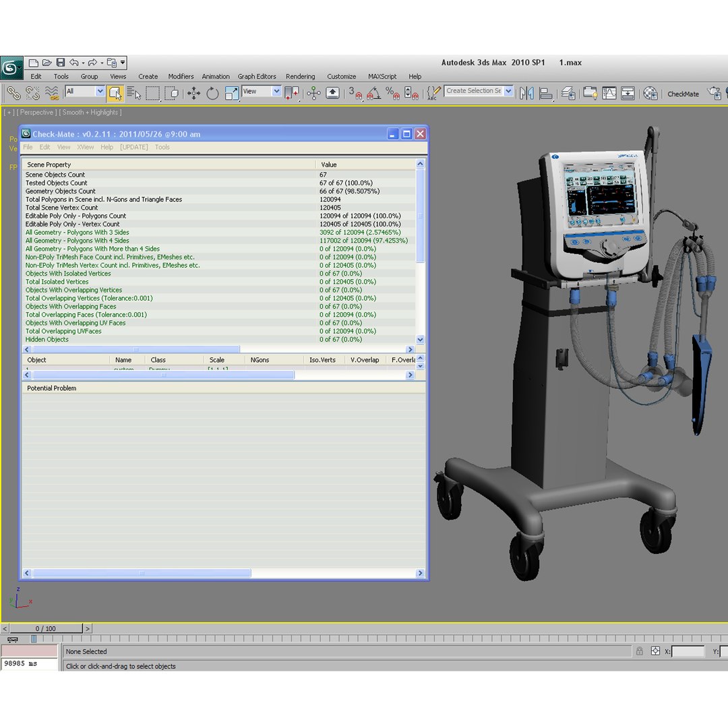The image size is (728, 728).
Task: Click the Rectangular Selection Region icon
Action: [153, 93]
